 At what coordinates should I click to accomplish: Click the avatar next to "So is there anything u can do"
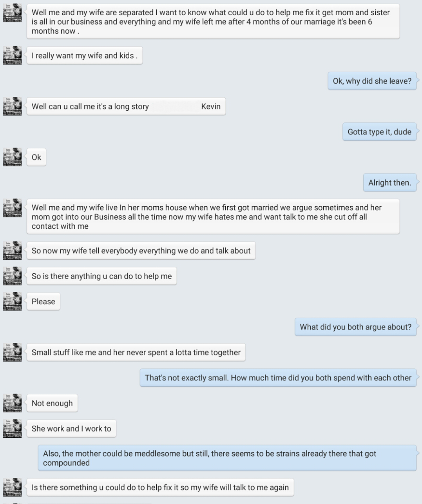(13, 276)
